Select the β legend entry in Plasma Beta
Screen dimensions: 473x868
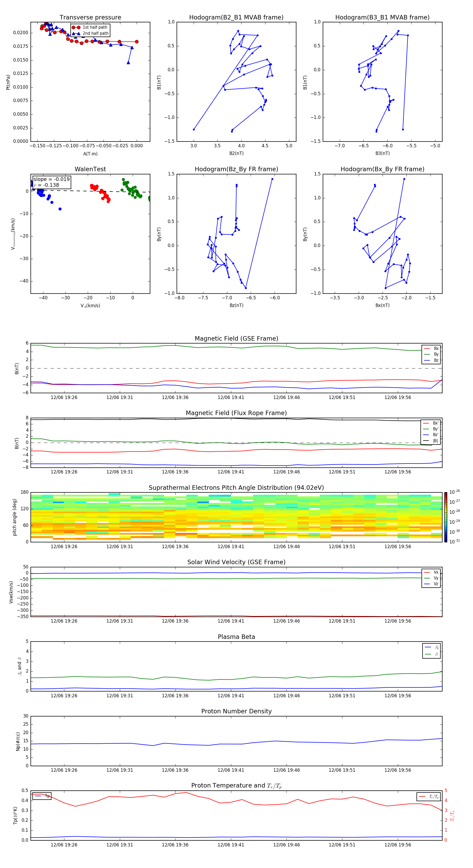(x=431, y=654)
